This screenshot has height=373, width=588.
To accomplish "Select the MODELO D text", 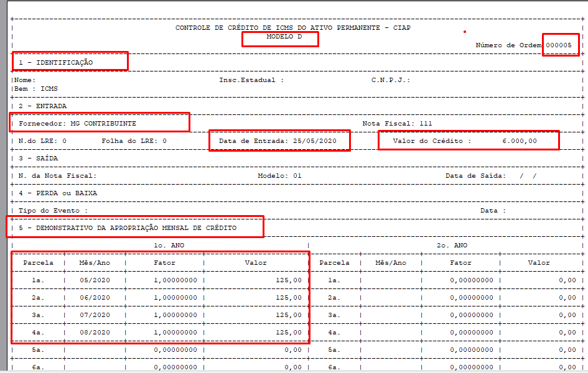I will click(284, 37).
